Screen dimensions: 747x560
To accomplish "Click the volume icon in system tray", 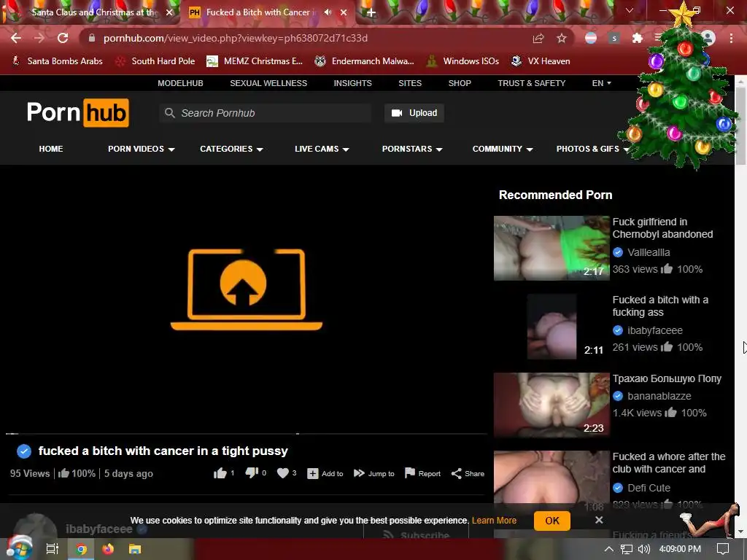I will pyautogui.click(x=643, y=549).
